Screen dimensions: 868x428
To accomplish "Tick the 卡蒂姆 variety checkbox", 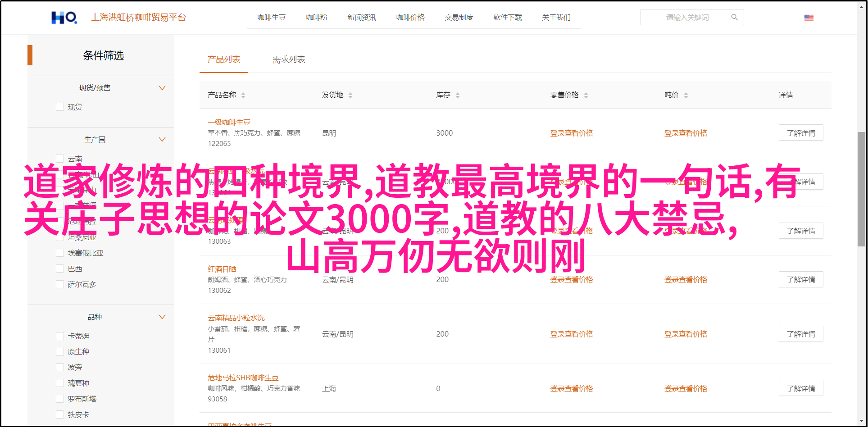I will coord(60,336).
